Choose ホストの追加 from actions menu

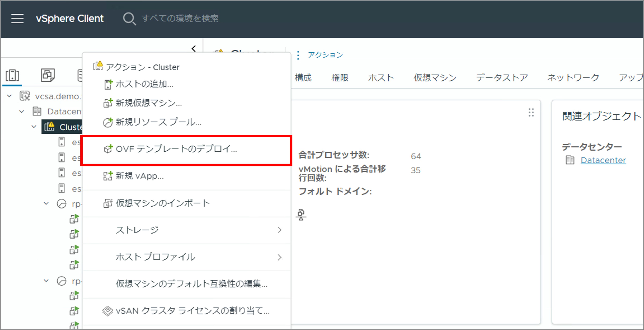(186, 84)
